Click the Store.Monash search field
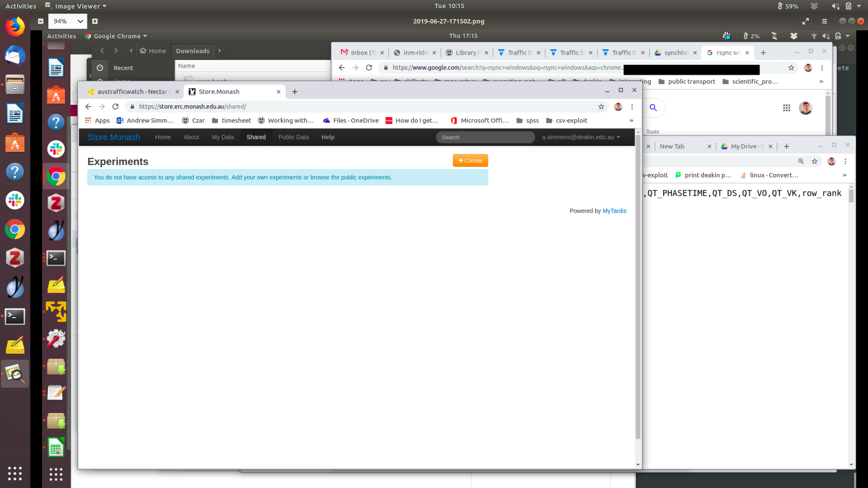Screen dimensions: 868x488 (x=485, y=137)
